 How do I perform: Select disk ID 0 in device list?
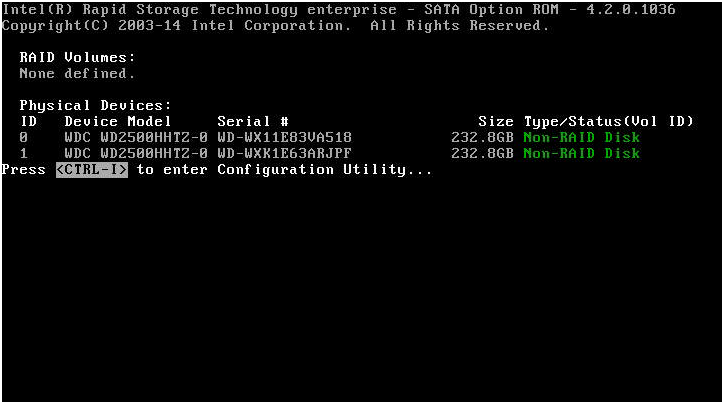[24, 137]
